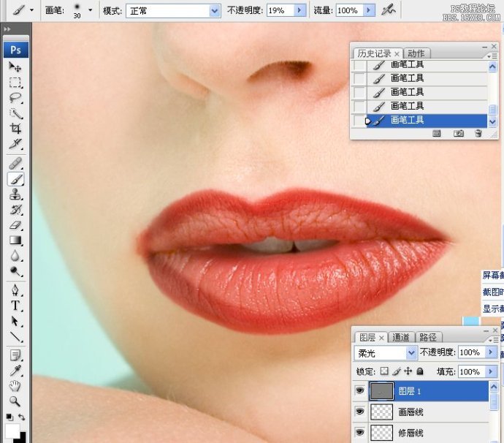Hide the 修唇线 layer
The image size is (504, 443).
point(359,432)
